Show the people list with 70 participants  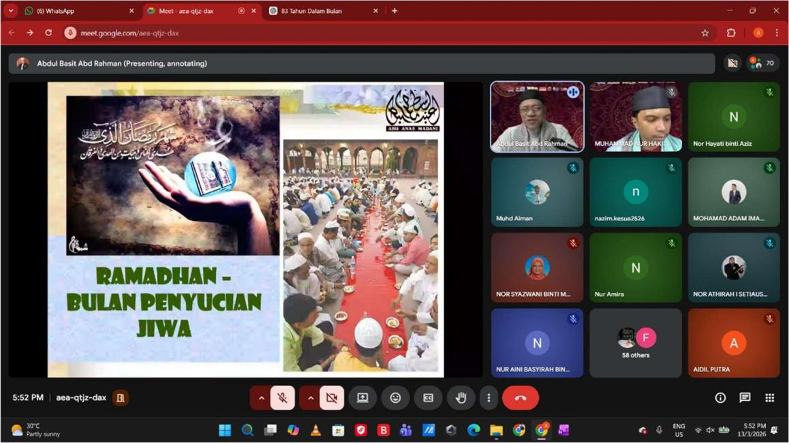click(763, 63)
